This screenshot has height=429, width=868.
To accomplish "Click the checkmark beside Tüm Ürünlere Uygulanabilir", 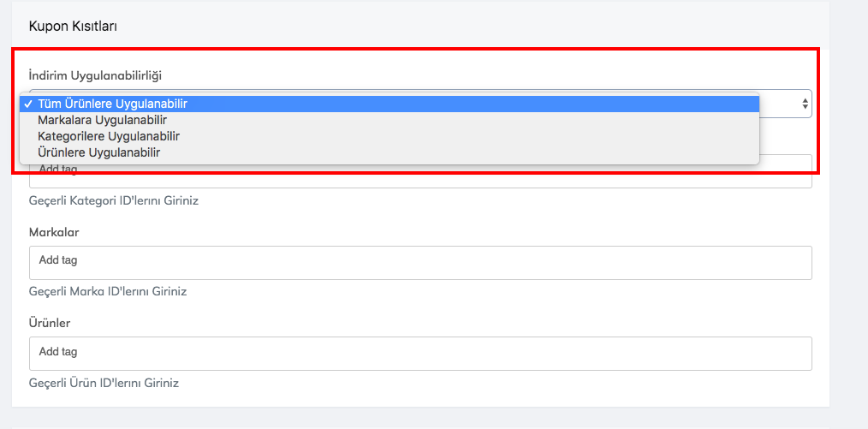I will (29, 104).
